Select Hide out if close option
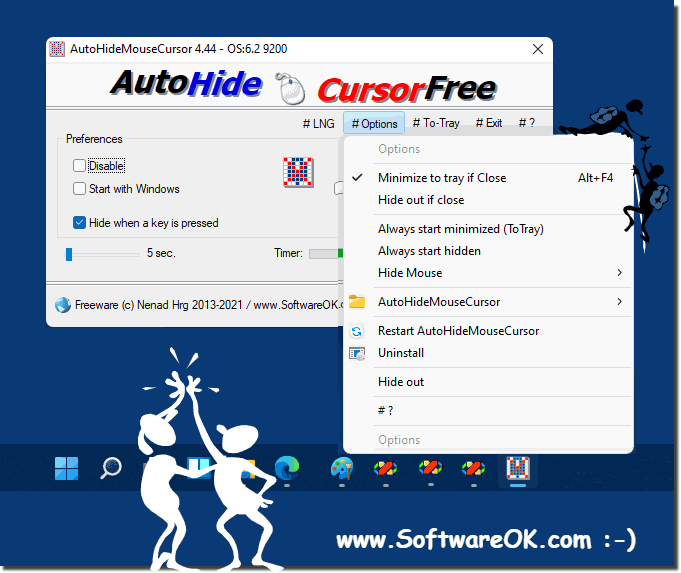Viewport: 681px width, 573px height. (488, 200)
